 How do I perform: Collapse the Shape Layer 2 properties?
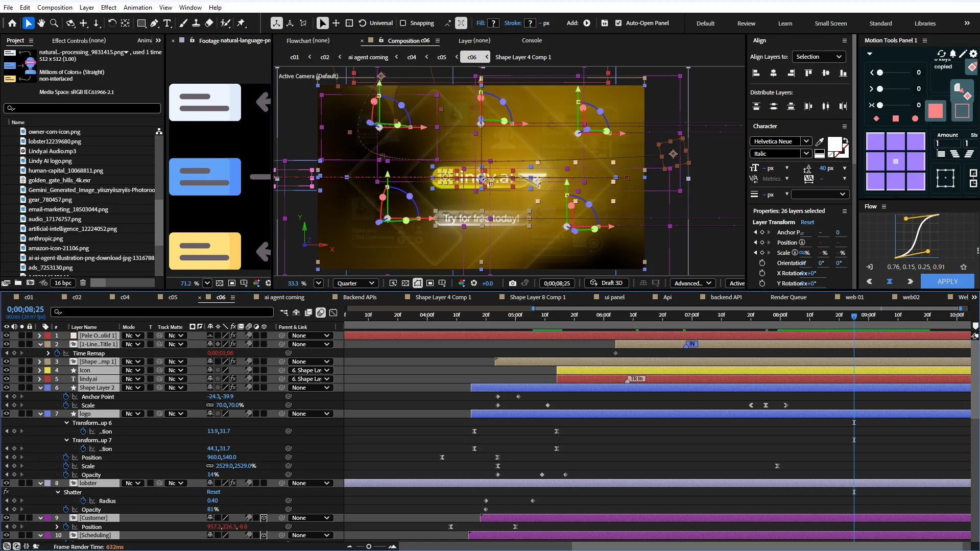pos(40,388)
